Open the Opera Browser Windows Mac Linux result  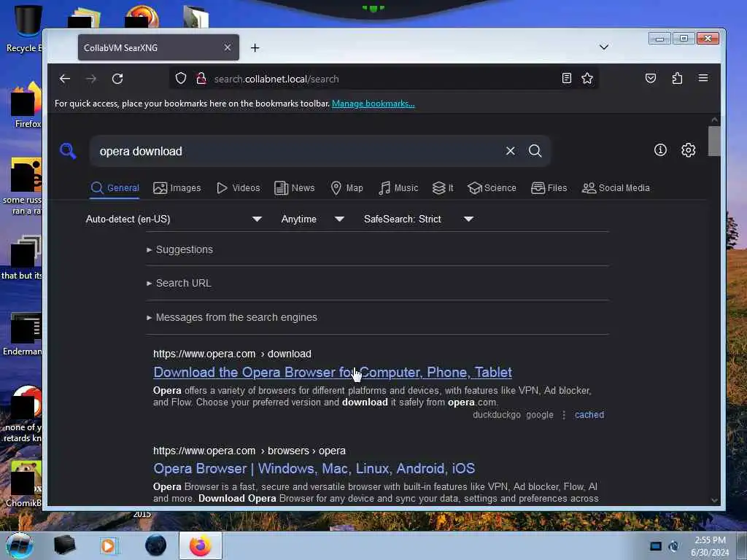click(314, 469)
